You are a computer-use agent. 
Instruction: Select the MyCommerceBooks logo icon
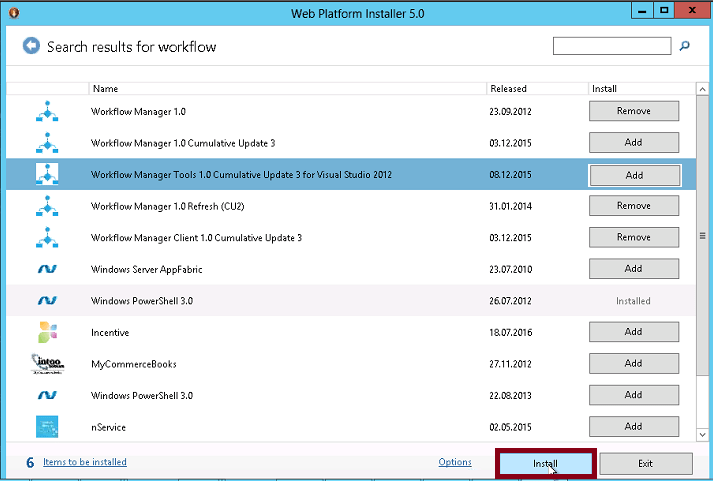pyautogui.click(x=47, y=364)
